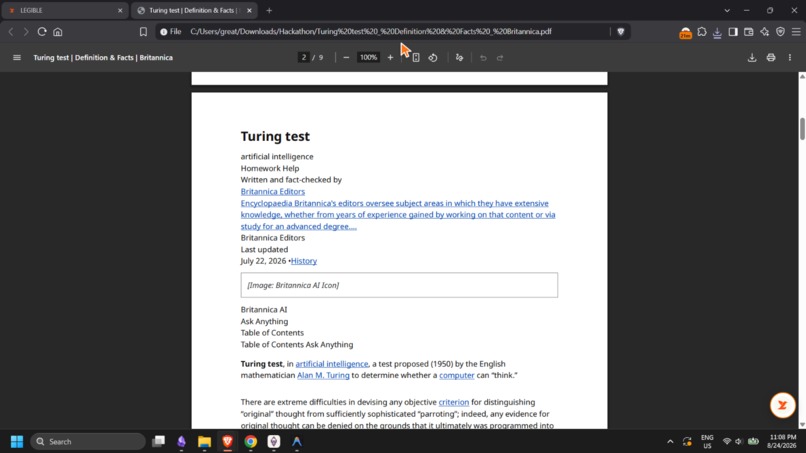Click the orange extension icon in toolbar
Viewport: 806px width, 453px height.
(x=685, y=33)
